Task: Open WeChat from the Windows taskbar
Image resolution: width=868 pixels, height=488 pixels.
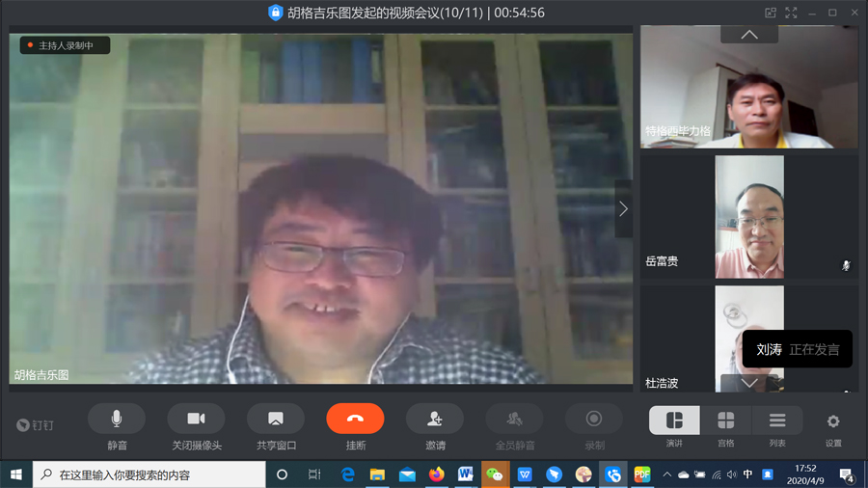Action: click(495, 474)
